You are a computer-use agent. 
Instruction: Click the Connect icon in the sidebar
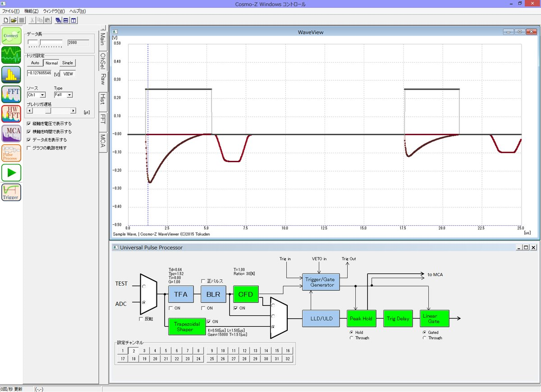[11, 36]
